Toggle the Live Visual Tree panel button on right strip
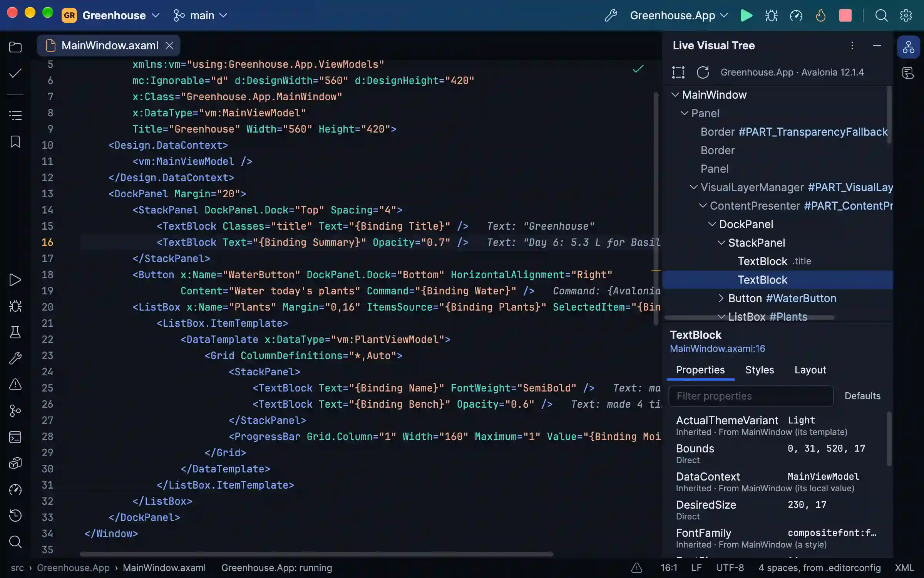This screenshot has width=924, height=578. point(909,47)
